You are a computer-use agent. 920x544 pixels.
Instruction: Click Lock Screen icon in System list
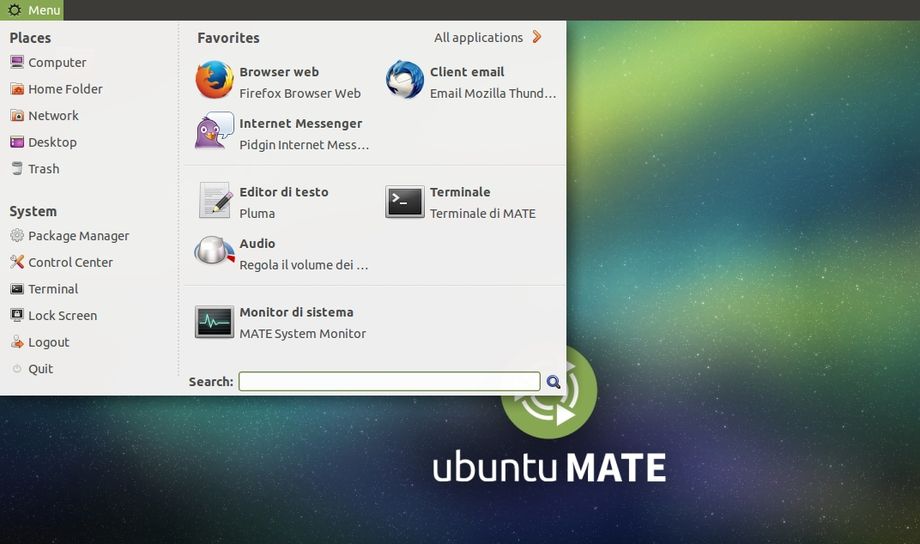[17, 315]
